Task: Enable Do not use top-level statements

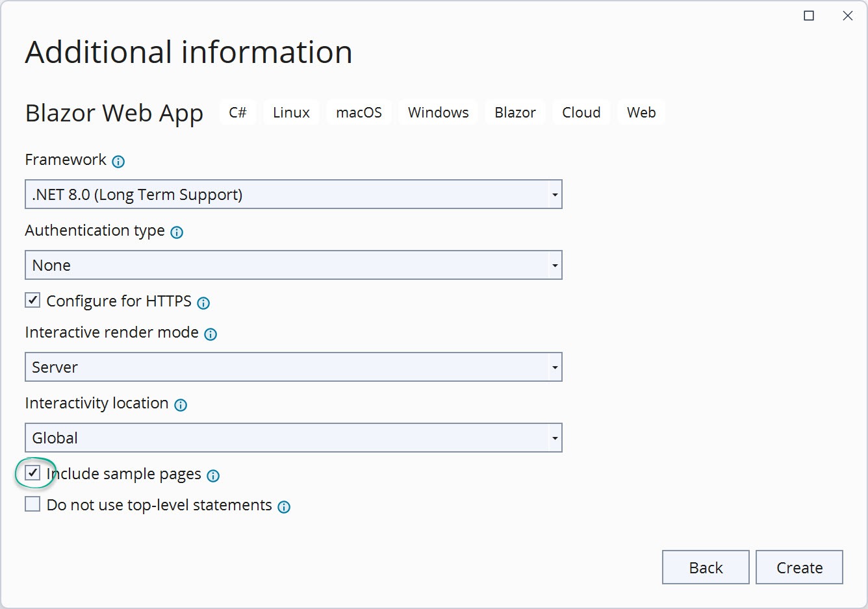Action: pos(32,504)
